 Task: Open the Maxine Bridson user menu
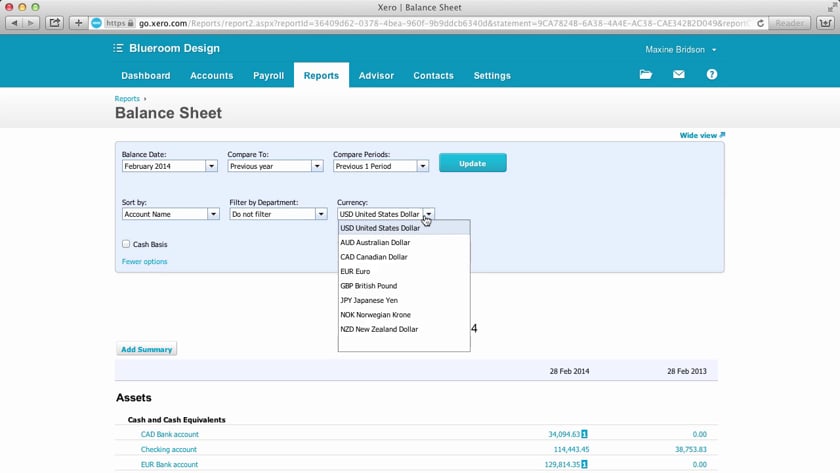pos(680,49)
